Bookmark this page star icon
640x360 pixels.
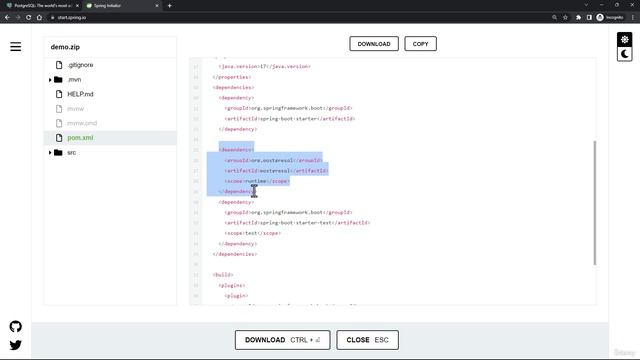pyautogui.click(x=565, y=18)
